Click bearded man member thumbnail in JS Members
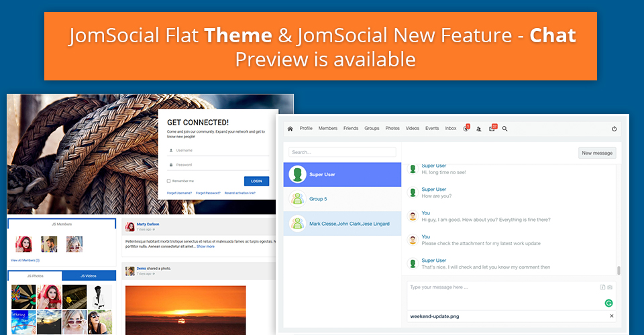This screenshot has height=335, width=644. (49, 244)
